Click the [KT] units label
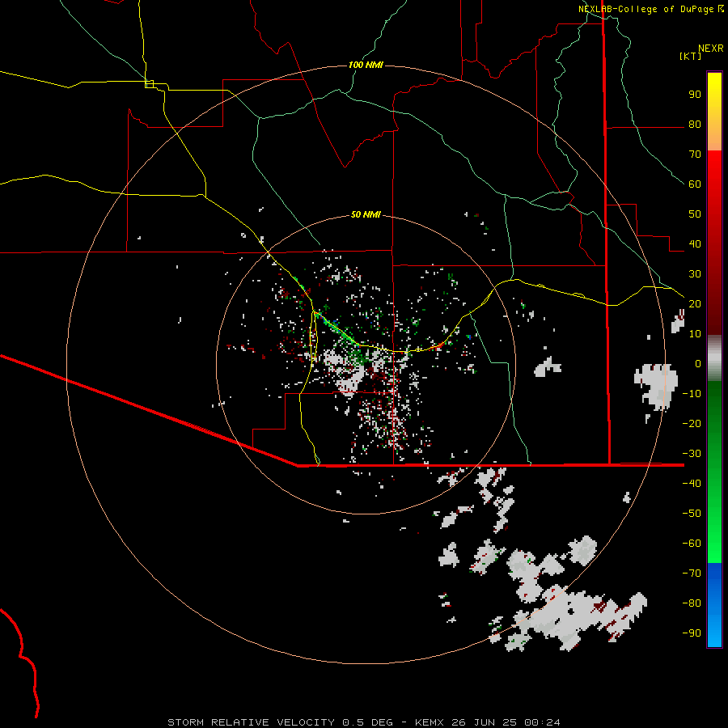 tap(691, 56)
